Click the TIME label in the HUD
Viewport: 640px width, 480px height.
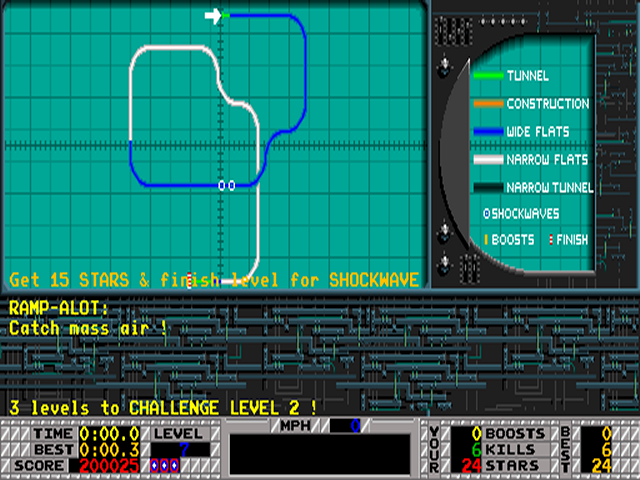click(x=53, y=434)
